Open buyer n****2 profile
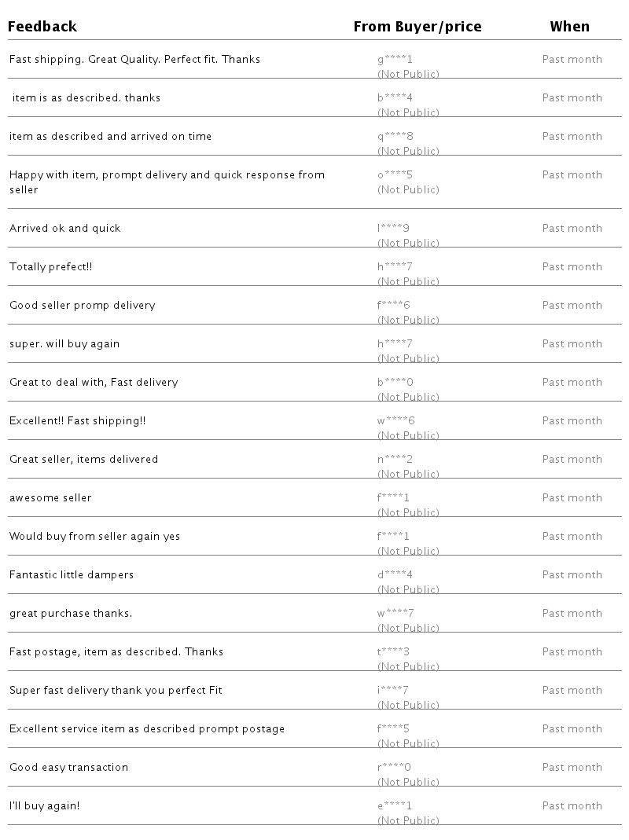The height and width of the screenshot is (840, 629). point(395,460)
